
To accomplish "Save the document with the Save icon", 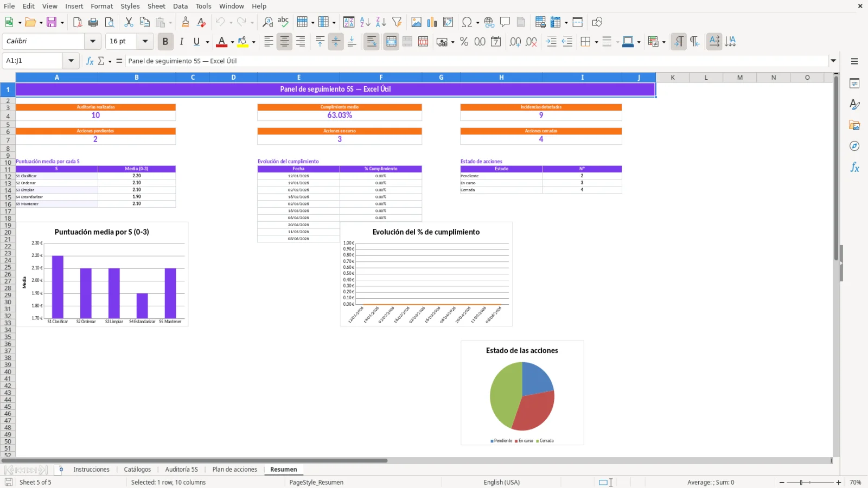I will click(52, 22).
